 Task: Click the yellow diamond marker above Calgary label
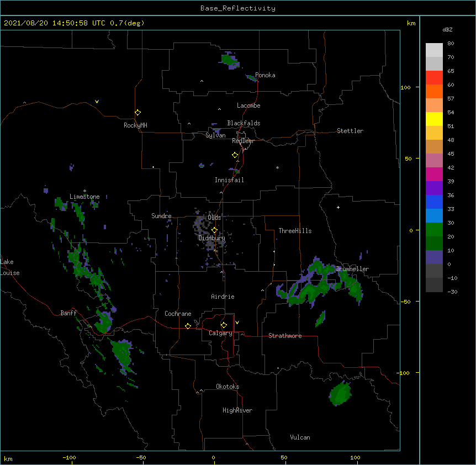224,325
